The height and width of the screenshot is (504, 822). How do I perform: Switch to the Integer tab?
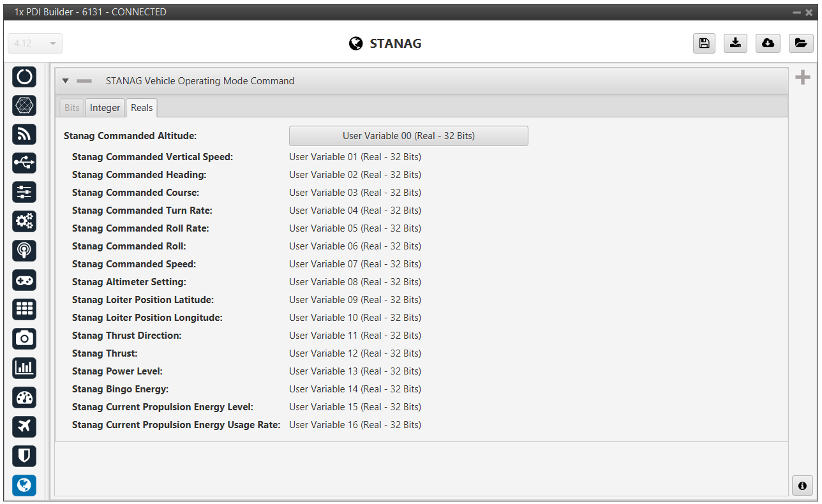pos(105,108)
